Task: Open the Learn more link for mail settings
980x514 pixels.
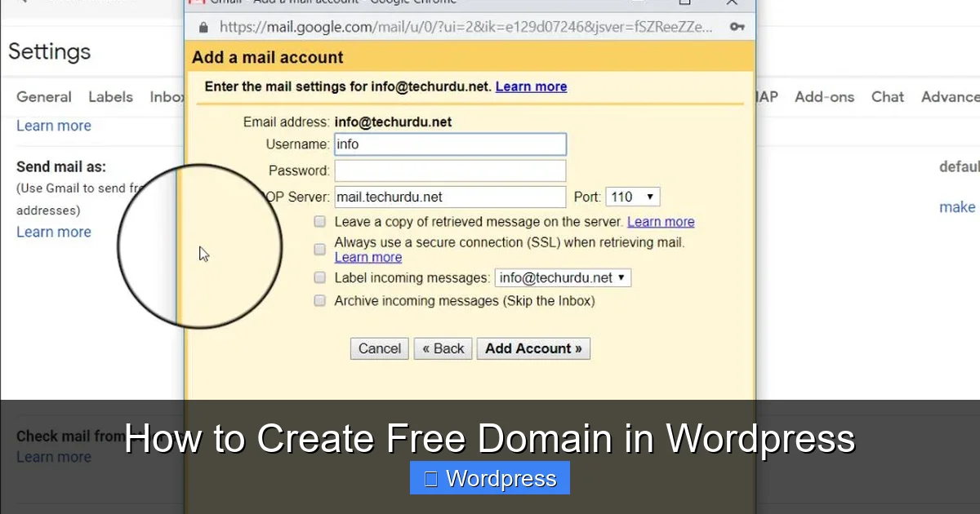Action: 531,86
